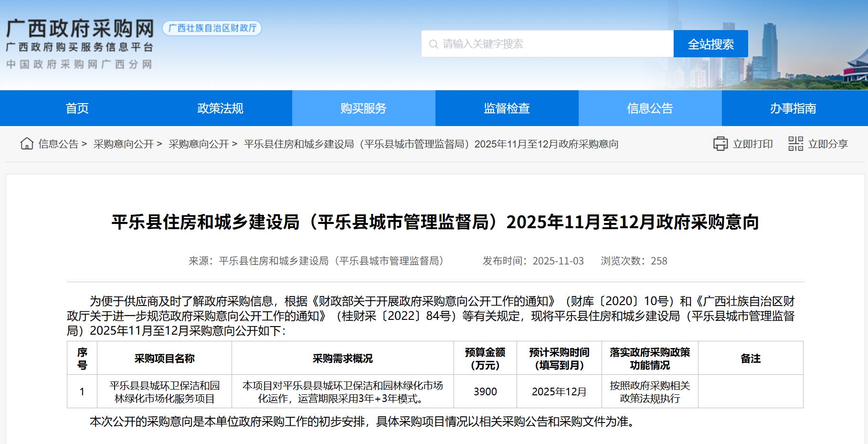Viewport: 868px width, 444px height.
Task: Open the 首页 navigation tab
Action: pyautogui.click(x=77, y=108)
